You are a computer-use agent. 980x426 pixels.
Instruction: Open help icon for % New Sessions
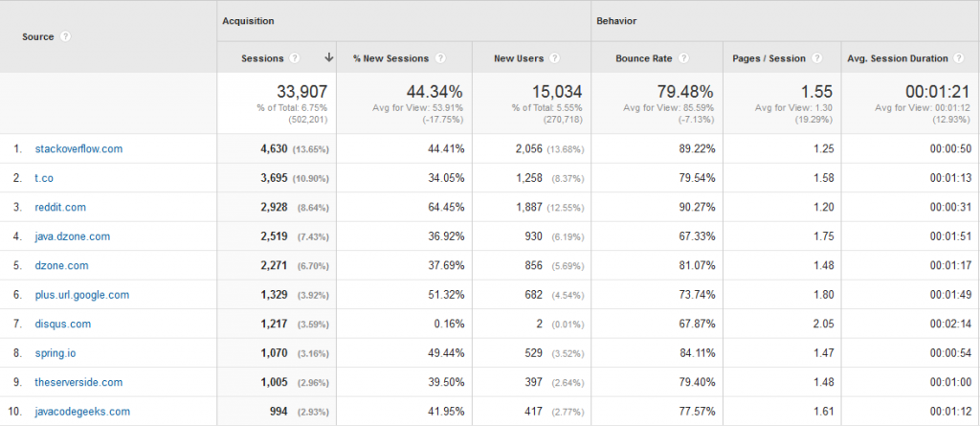coord(440,58)
